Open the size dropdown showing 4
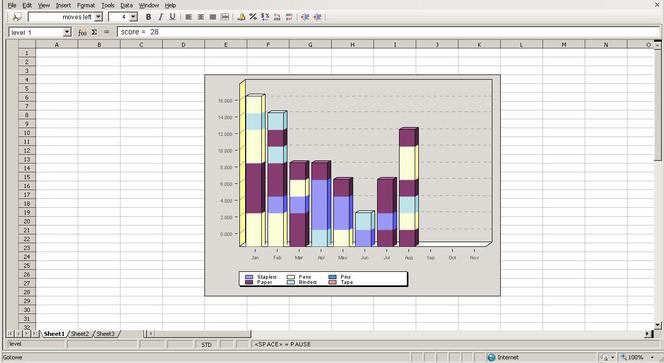This screenshot has height=363, width=664. 133,17
